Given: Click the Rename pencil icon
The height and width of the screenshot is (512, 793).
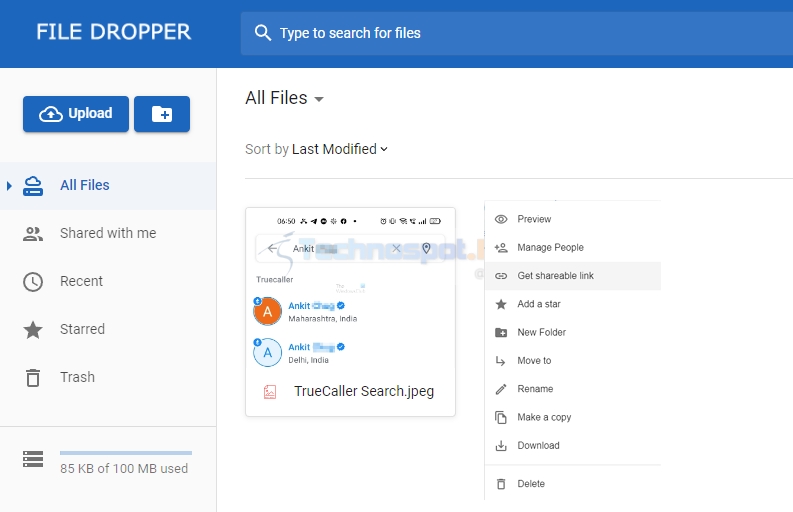Looking at the screenshot, I should click(x=501, y=389).
